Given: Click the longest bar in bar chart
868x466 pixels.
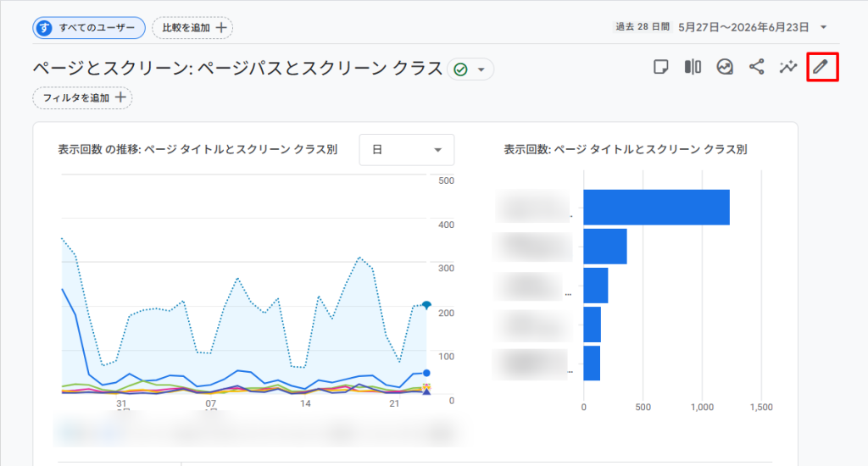Looking at the screenshot, I should click(657, 208).
